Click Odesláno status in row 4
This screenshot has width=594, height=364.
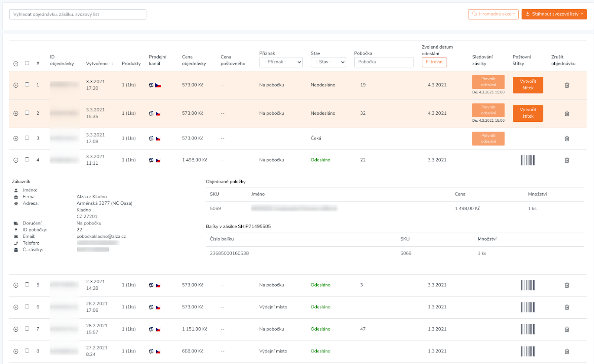click(x=320, y=160)
